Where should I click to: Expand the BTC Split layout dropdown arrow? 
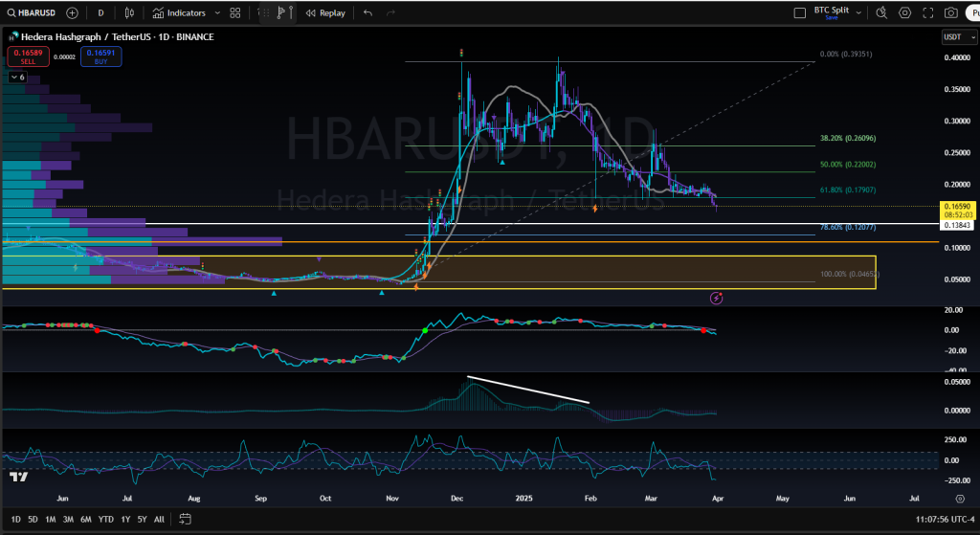(x=858, y=12)
